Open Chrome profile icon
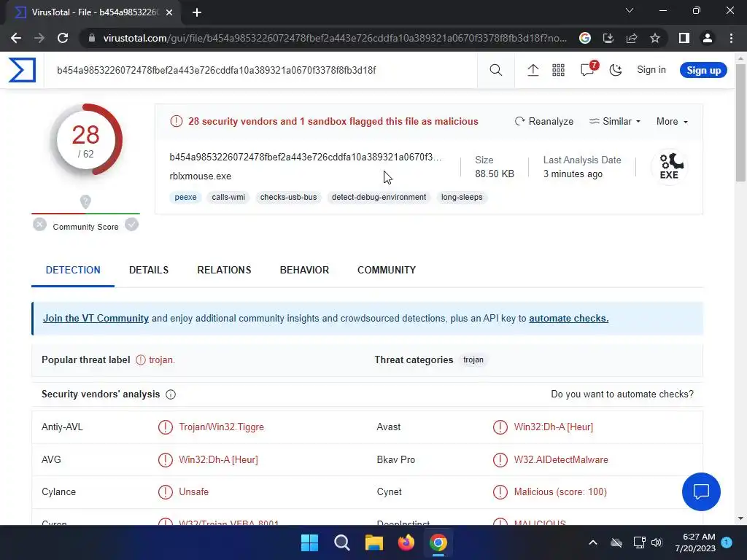 708,38
